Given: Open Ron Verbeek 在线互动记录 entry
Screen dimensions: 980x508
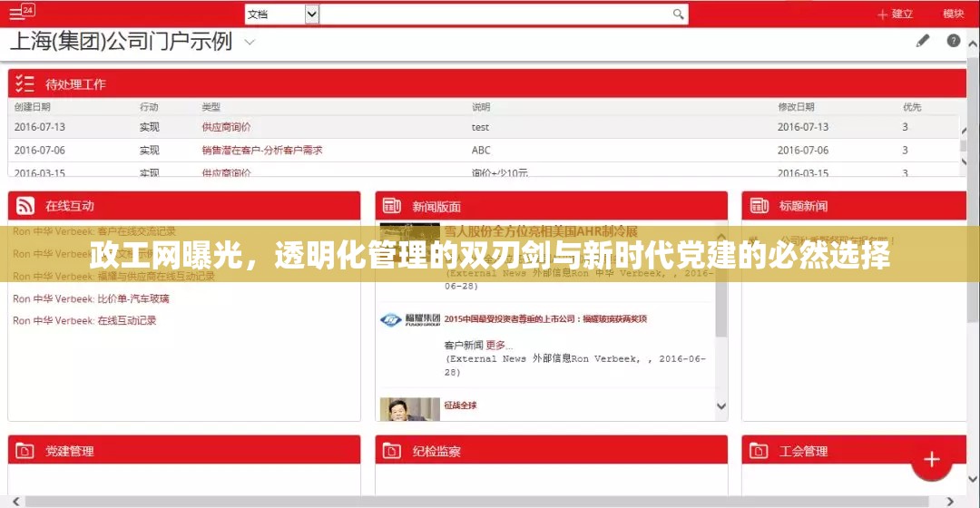Looking at the screenshot, I should (85, 320).
